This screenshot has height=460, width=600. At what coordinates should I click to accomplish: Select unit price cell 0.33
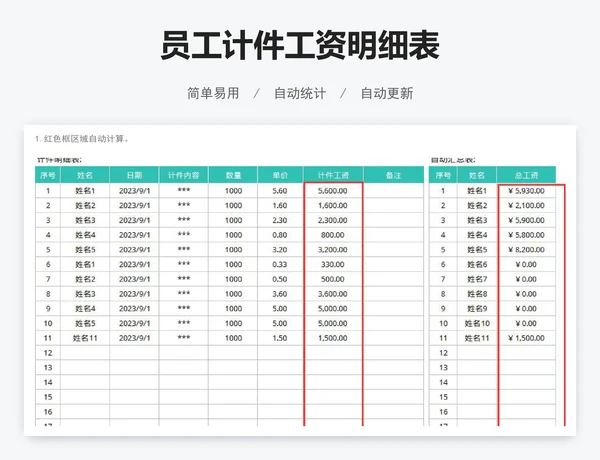(x=280, y=264)
